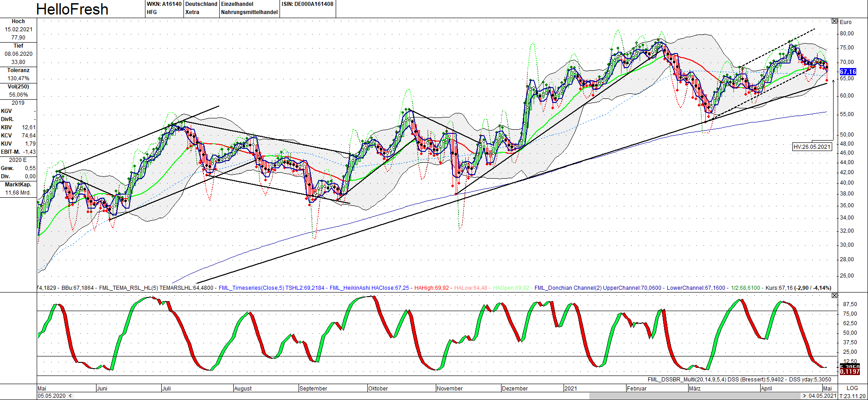Click the FML_TEMA_RSL_HL(5) legend entry
This screenshot has width=868, height=400.
click(x=156, y=288)
